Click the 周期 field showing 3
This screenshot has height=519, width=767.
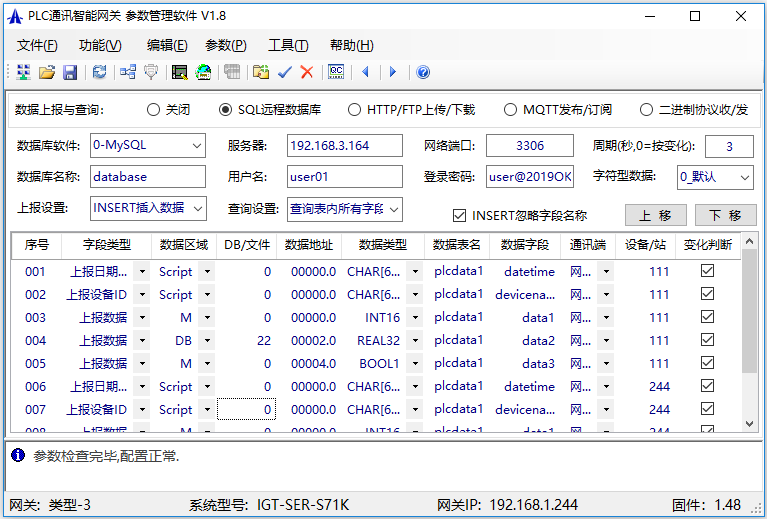(x=729, y=146)
